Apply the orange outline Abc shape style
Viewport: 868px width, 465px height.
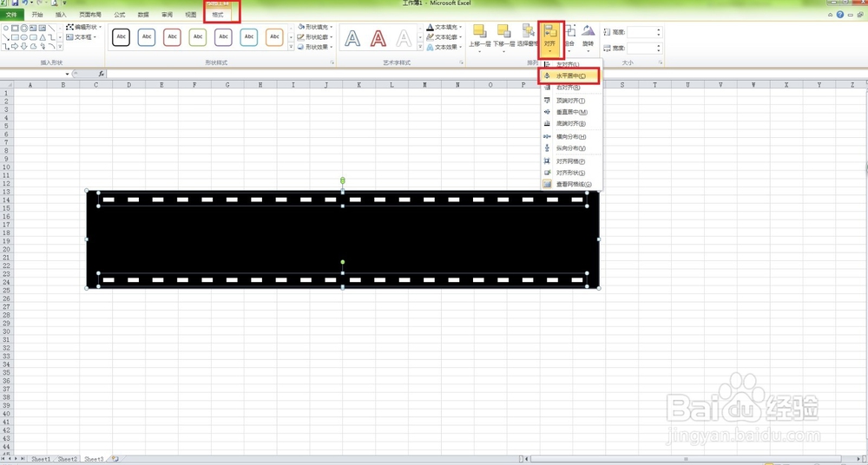pyautogui.click(x=274, y=37)
